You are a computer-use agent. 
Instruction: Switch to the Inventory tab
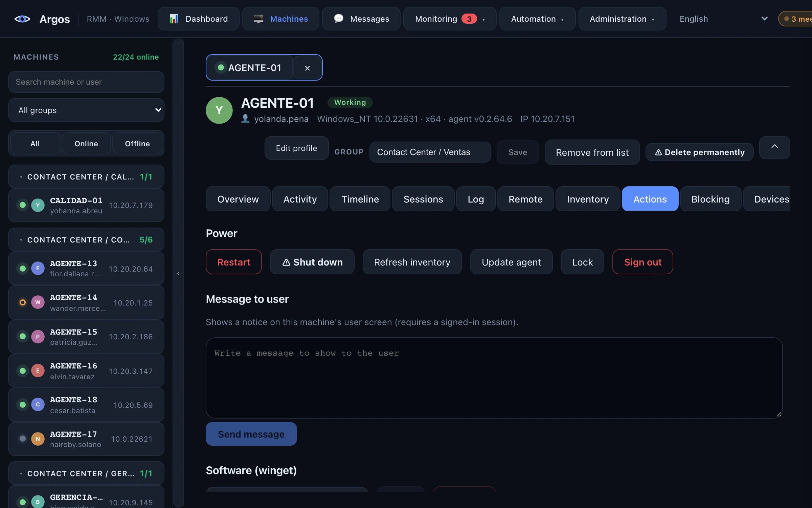pos(588,199)
